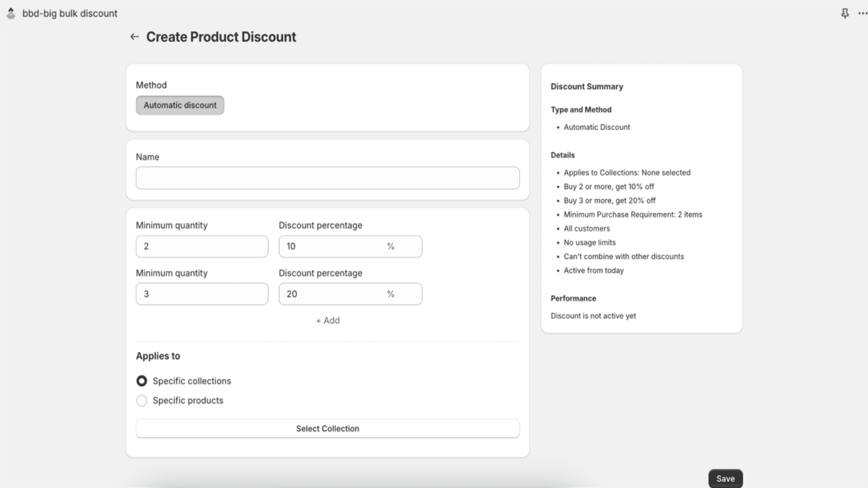The width and height of the screenshot is (868, 488).
Task: Click the Minimum quantity field containing 3
Action: click(202, 293)
